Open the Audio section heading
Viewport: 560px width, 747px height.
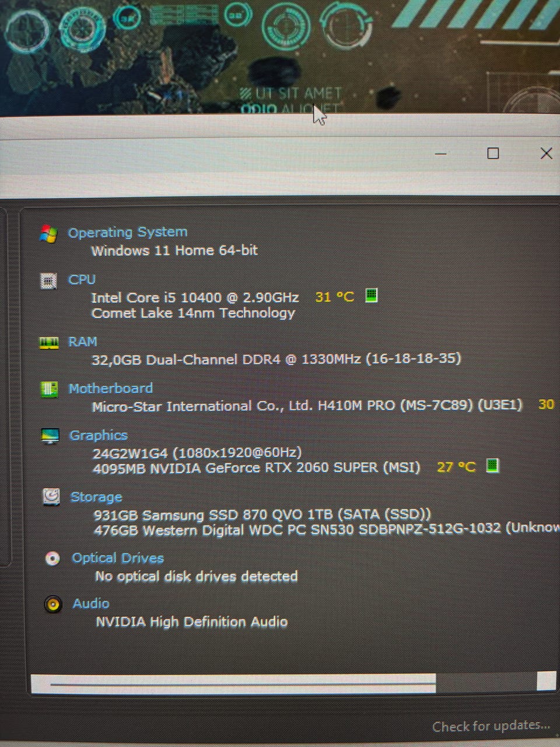click(91, 603)
